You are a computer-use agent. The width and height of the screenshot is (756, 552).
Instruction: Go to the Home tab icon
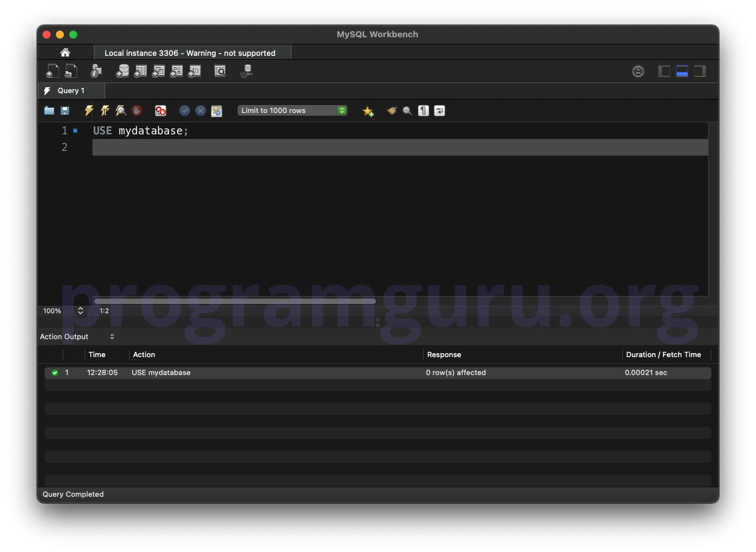tap(65, 53)
